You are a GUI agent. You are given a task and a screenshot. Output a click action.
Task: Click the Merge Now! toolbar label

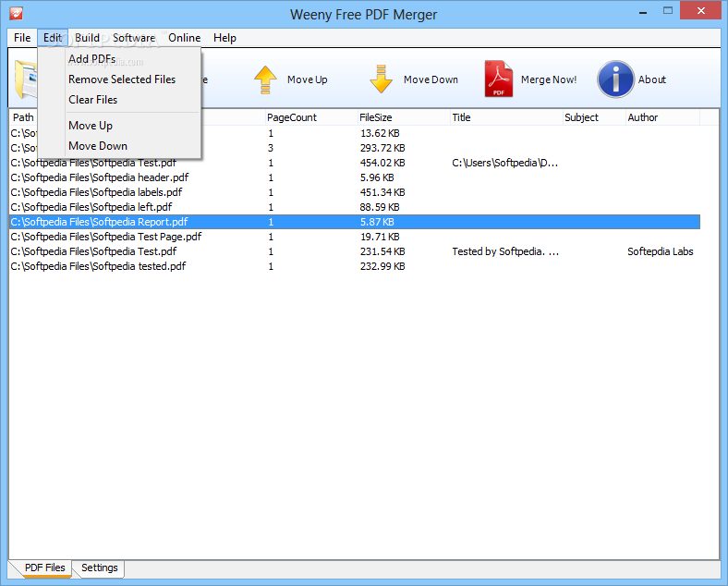point(549,79)
